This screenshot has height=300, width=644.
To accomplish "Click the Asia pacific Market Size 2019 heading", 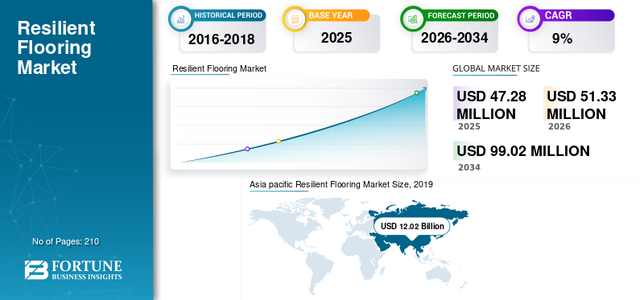I will [x=341, y=185].
